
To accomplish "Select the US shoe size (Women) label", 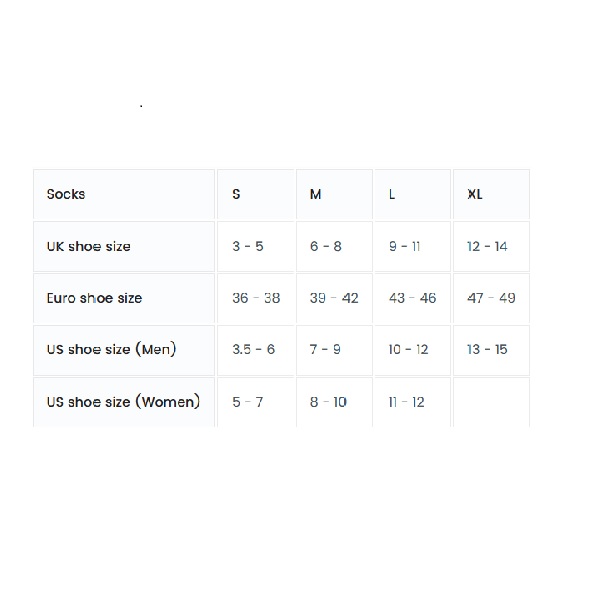I will coord(123,402).
